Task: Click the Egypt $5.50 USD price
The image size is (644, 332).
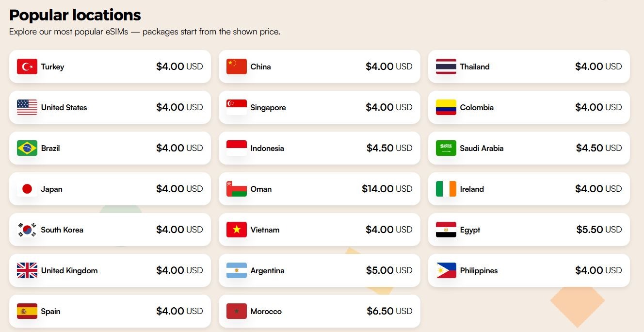Action: coord(599,230)
